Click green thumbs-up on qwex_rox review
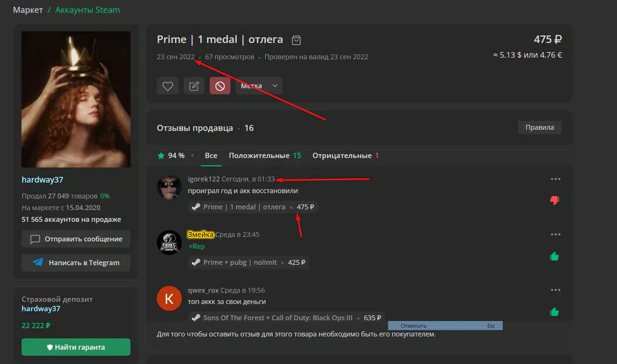617x364 pixels. coord(554,312)
